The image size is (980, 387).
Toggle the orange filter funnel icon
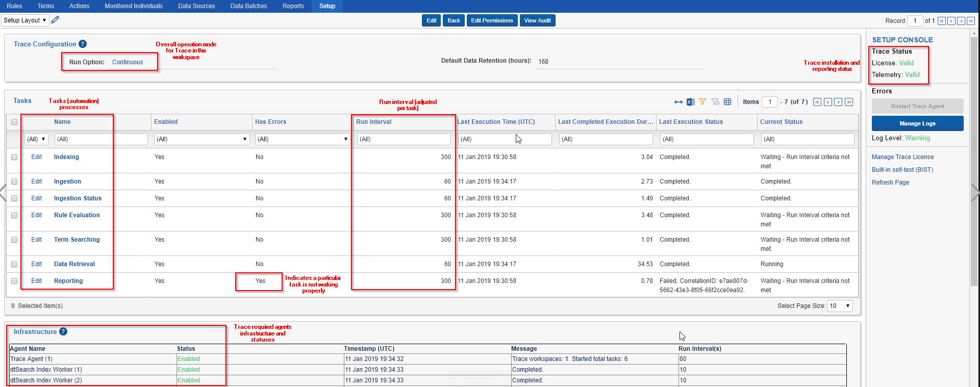[x=702, y=102]
